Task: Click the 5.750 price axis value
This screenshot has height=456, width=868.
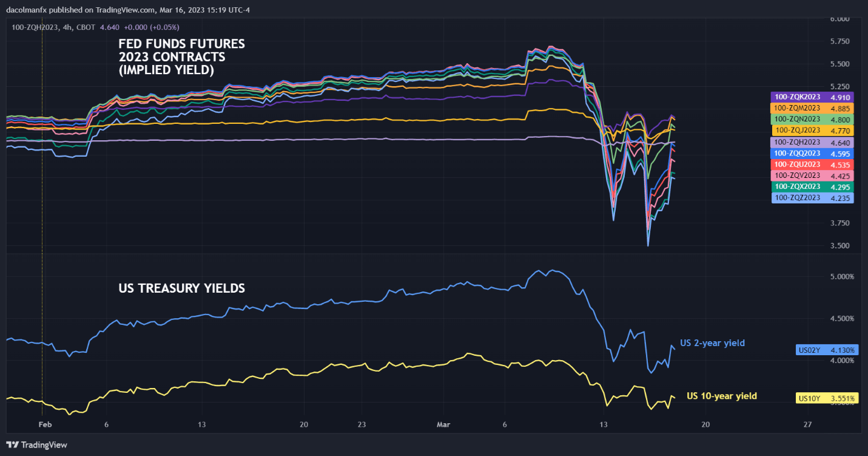Action: tap(840, 41)
